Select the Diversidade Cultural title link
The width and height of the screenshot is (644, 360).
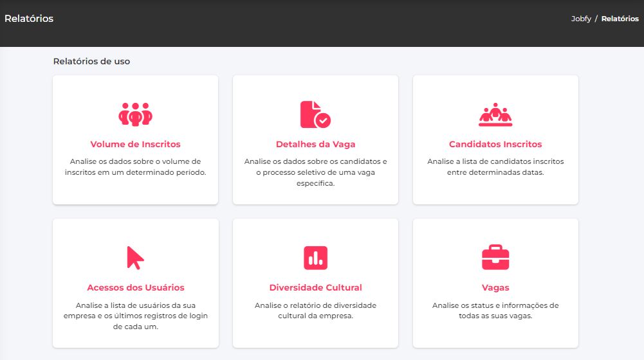point(315,288)
